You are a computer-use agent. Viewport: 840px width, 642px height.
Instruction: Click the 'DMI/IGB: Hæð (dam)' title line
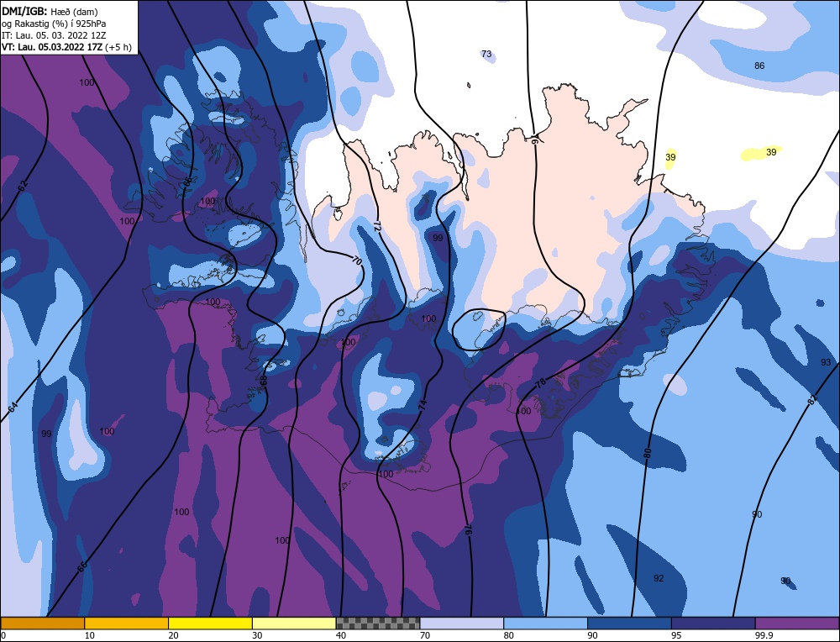pos(50,11)
